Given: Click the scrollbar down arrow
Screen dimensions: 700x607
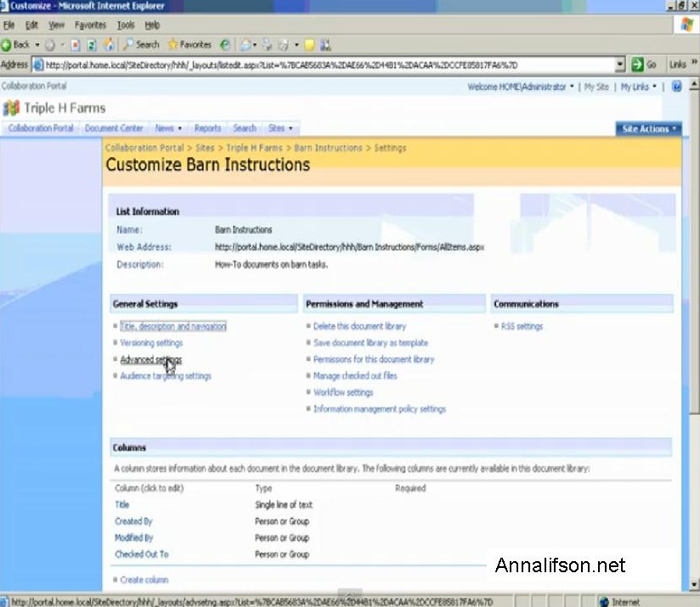Looking at the screenshot, I should click(x=694, y=584).
